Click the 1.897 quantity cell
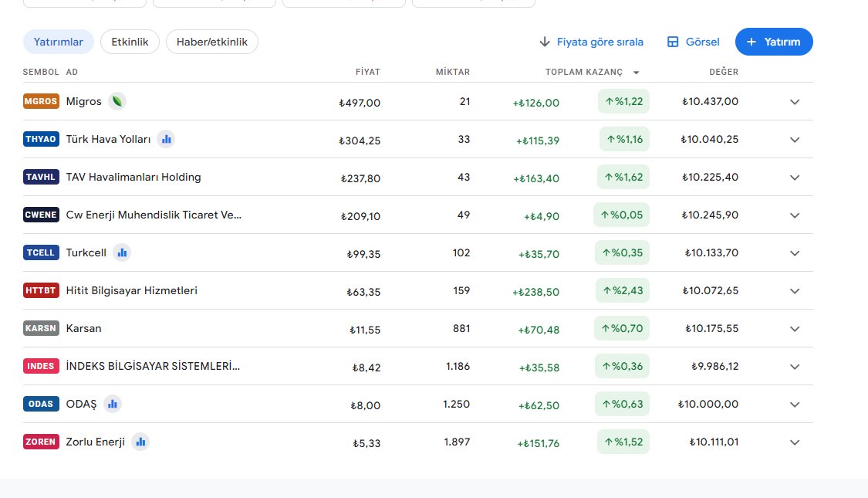 (457, 442)
